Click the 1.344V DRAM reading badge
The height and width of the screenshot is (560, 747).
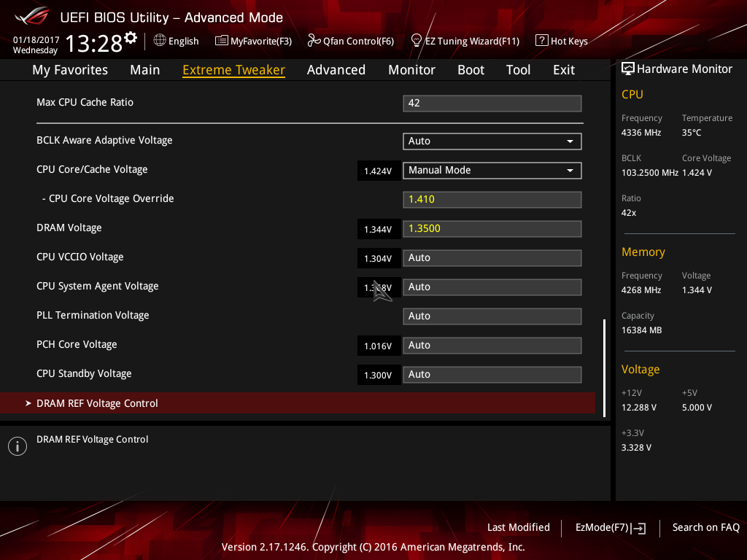coord(379,230)
